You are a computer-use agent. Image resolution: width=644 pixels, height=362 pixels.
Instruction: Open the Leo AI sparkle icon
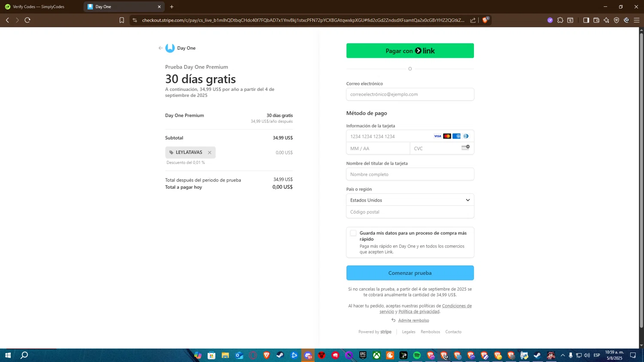tap(606, 20)
